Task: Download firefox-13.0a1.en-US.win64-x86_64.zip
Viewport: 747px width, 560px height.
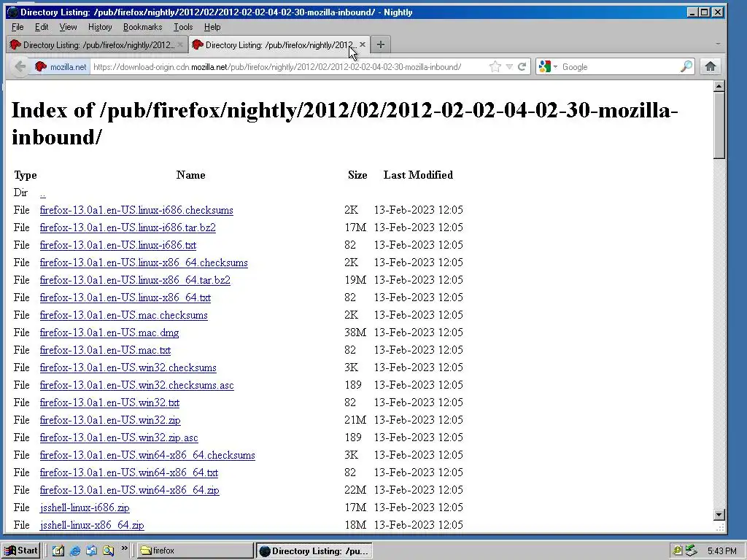Action: tap(130, 490)
